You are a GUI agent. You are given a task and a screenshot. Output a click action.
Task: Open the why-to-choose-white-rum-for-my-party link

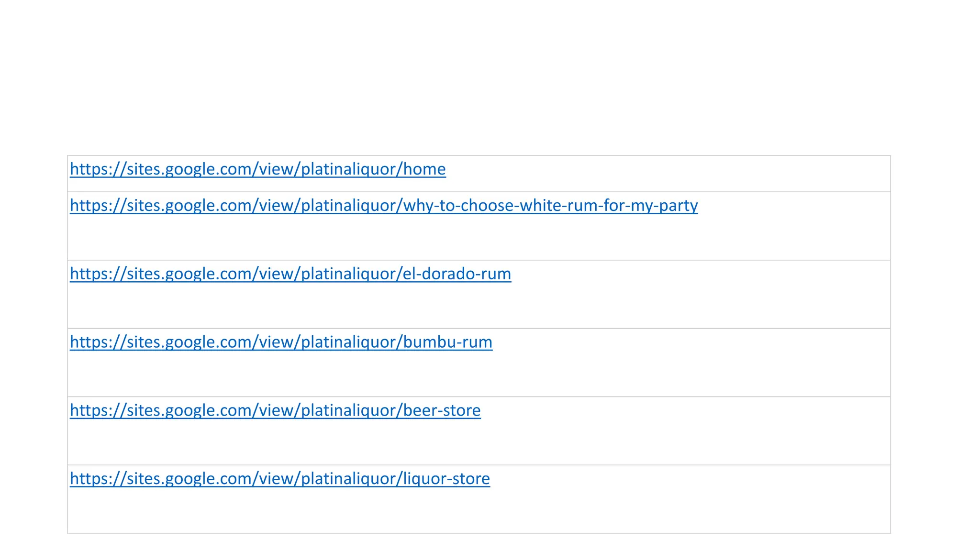[x=383, y=206]
